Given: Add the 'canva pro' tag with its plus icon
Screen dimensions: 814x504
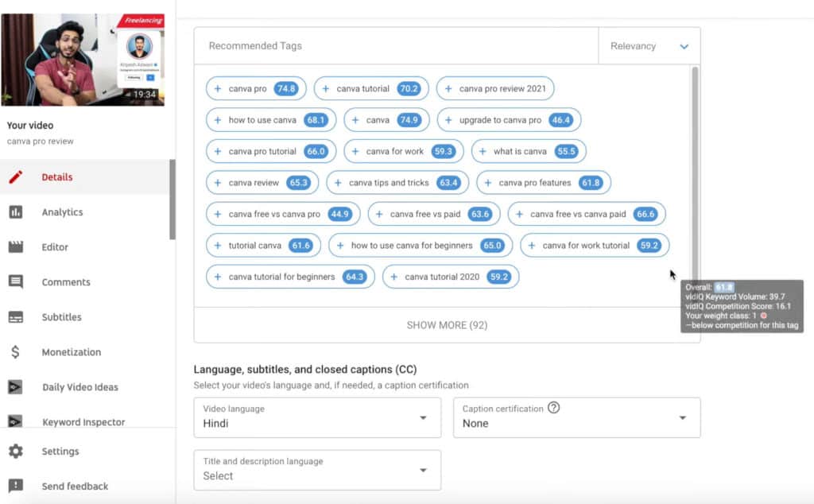Looking at the screenshot, I should point(219,88).
